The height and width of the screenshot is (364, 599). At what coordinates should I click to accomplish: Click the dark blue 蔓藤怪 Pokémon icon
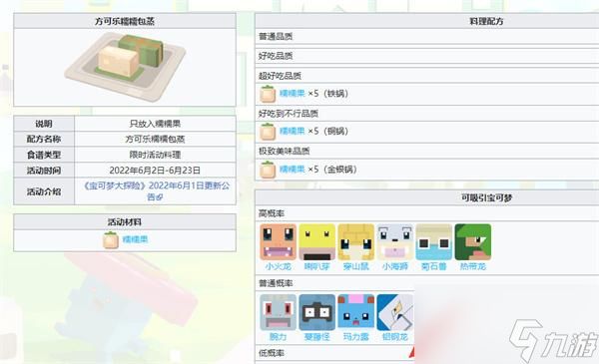point(317,312)
